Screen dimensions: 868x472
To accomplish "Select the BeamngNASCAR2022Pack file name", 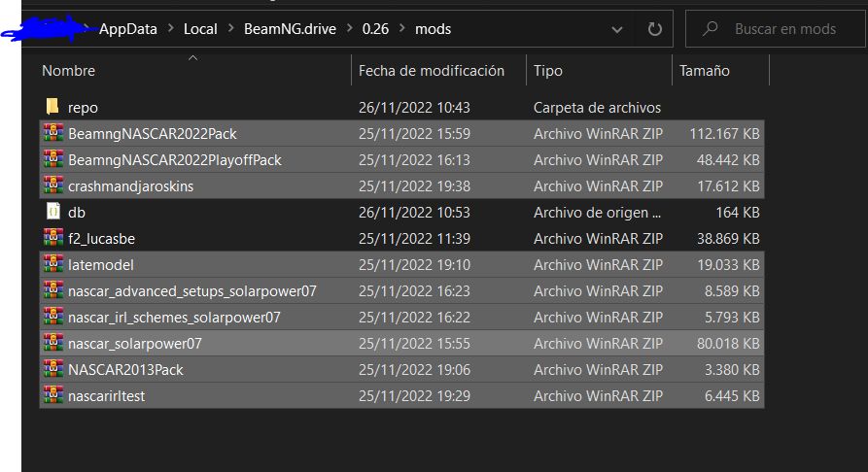I will point(153,134).
